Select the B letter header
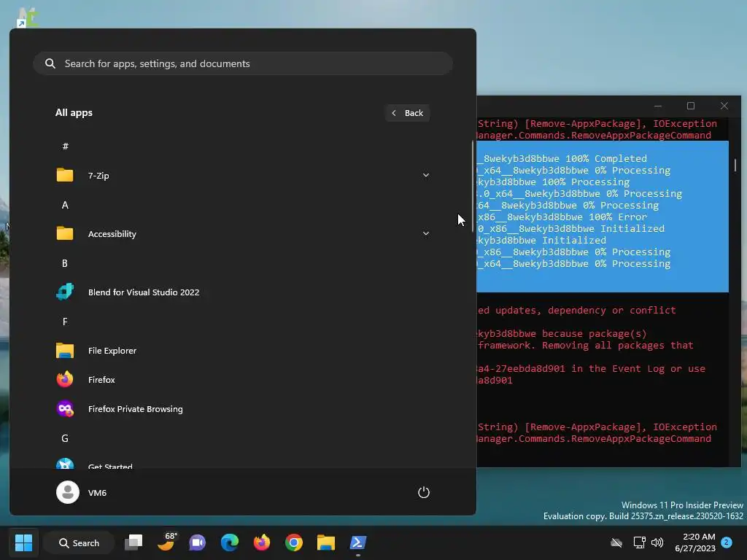747x560 pixels. click(65, 263)
